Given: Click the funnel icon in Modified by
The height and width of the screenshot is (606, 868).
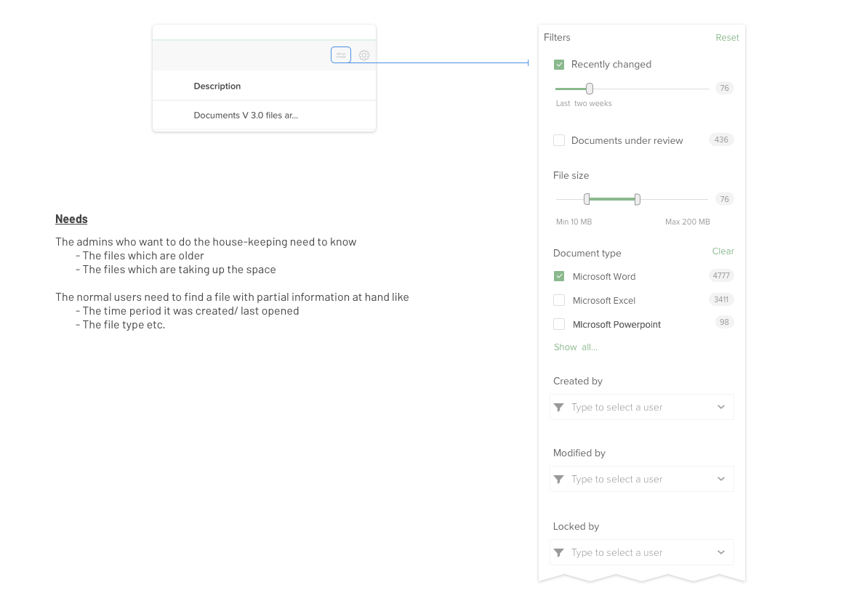Looking at the screenshot, I should point(559,480).
